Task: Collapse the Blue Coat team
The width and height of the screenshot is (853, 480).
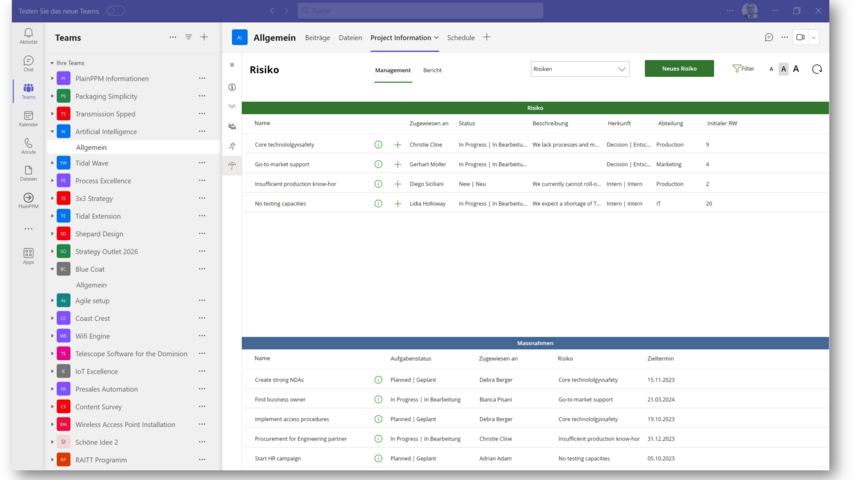Action: (x=52, y=269)
